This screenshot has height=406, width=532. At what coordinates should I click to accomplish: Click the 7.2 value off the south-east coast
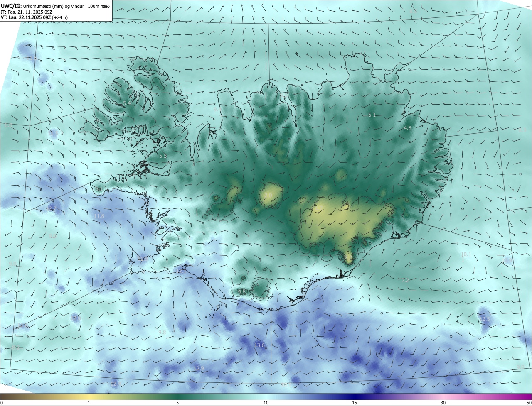coord(405,281)
